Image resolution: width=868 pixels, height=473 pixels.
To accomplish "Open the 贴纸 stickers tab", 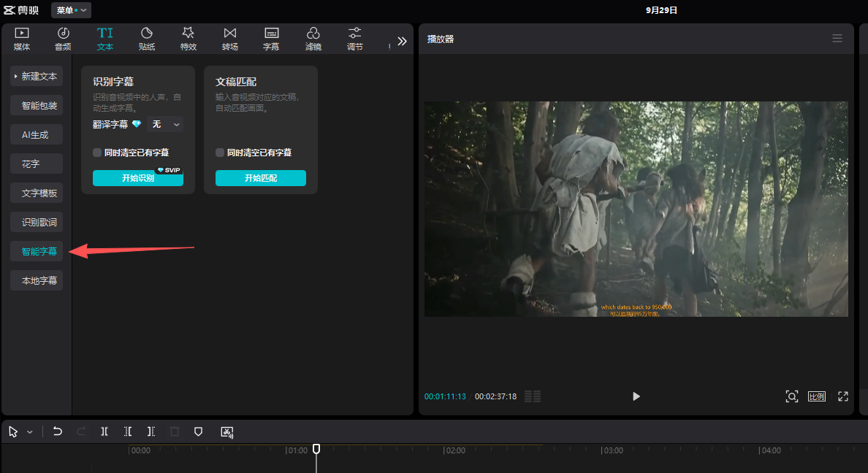I will pos(147,39).
